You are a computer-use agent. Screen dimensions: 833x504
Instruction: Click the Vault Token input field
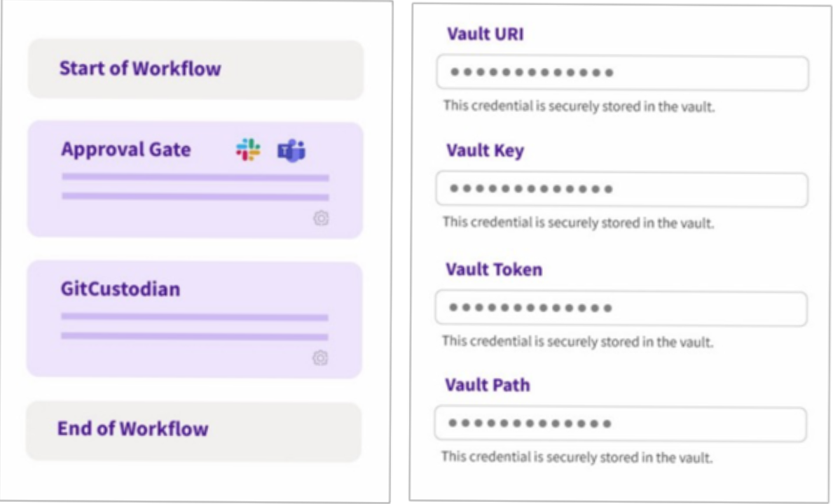(x=621, y=308)
